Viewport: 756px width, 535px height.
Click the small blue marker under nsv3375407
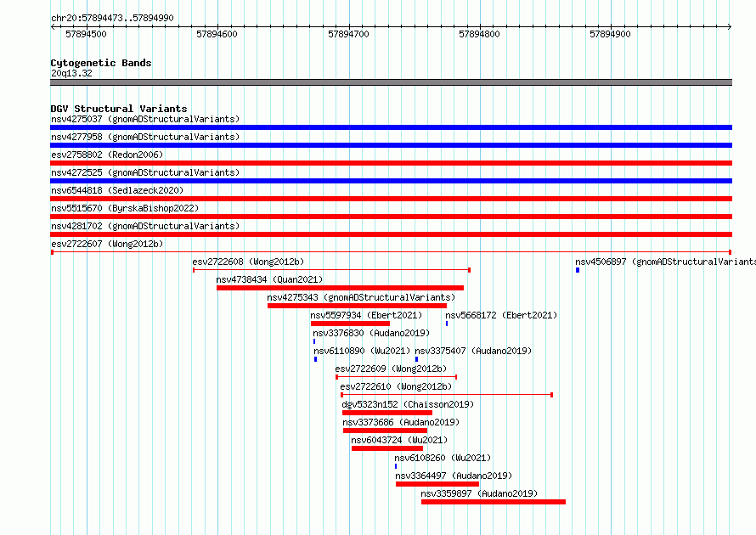click(x=416, y=359)
